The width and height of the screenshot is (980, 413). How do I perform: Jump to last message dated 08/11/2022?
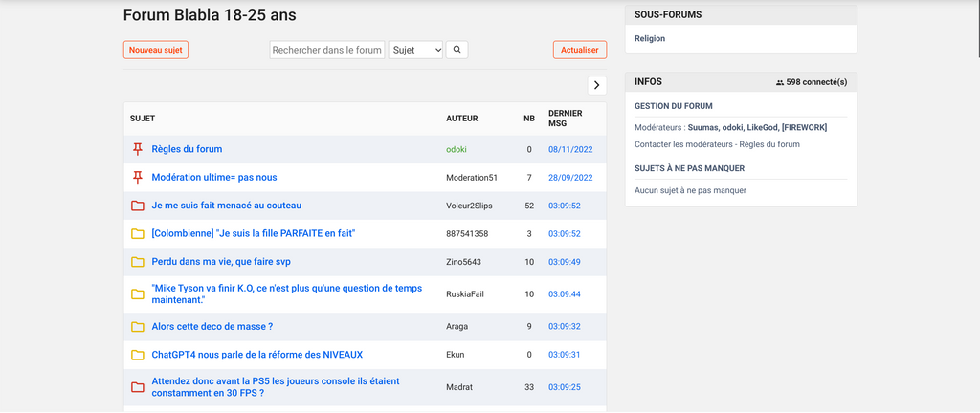(x=570, y=149)
